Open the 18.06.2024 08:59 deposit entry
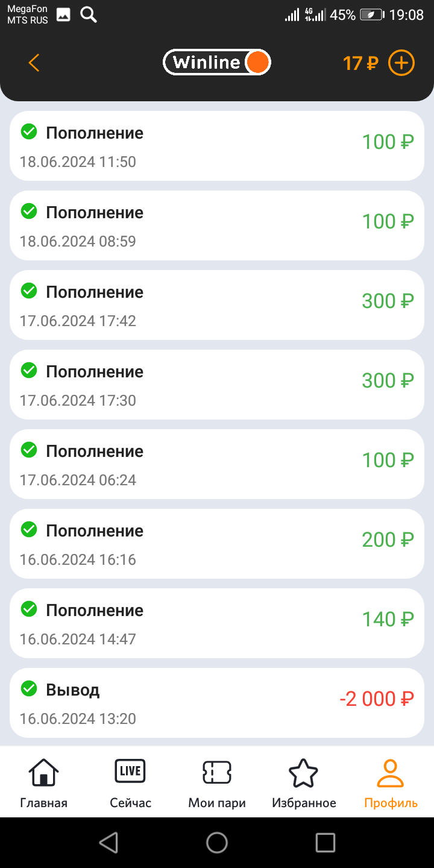This screenshot has width=434, height=868. click(217, 225)
